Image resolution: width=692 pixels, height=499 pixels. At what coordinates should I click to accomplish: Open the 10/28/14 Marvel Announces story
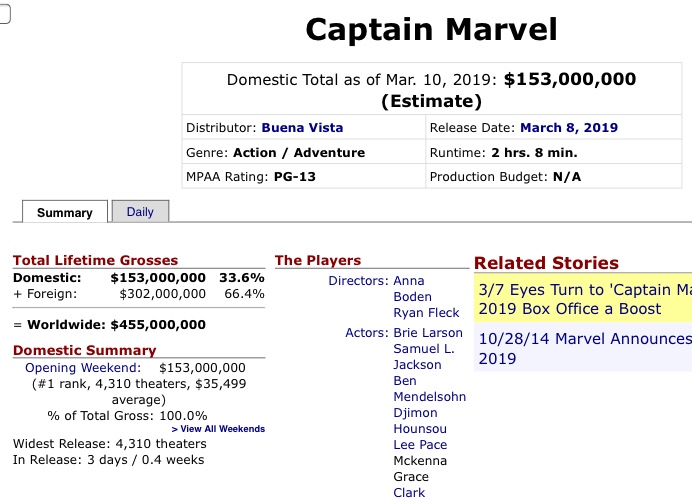(584, 348)
